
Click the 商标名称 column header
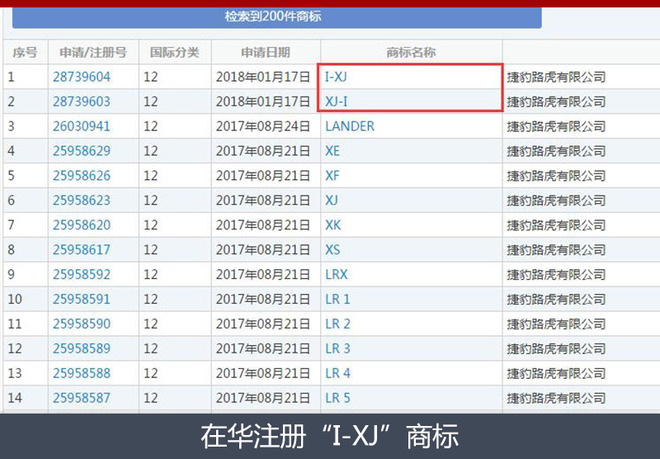411,52
